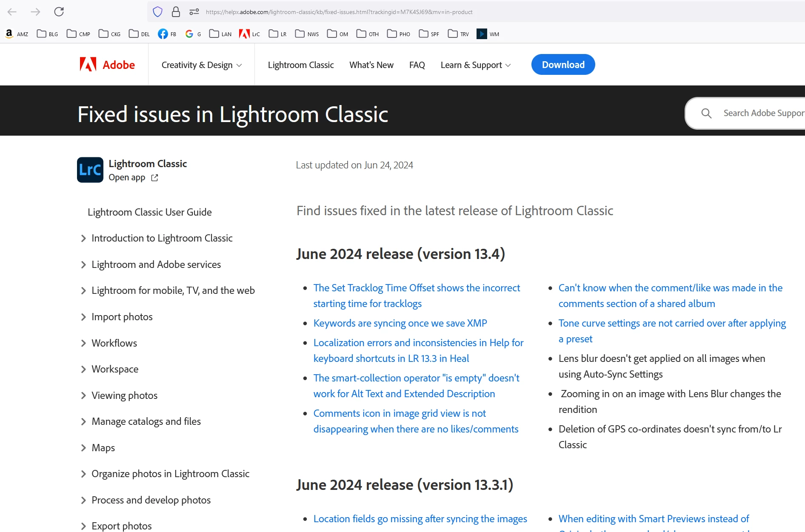Open Lightroom Classic User Guide link
The image size is (805, 532).
pos(150,212)
